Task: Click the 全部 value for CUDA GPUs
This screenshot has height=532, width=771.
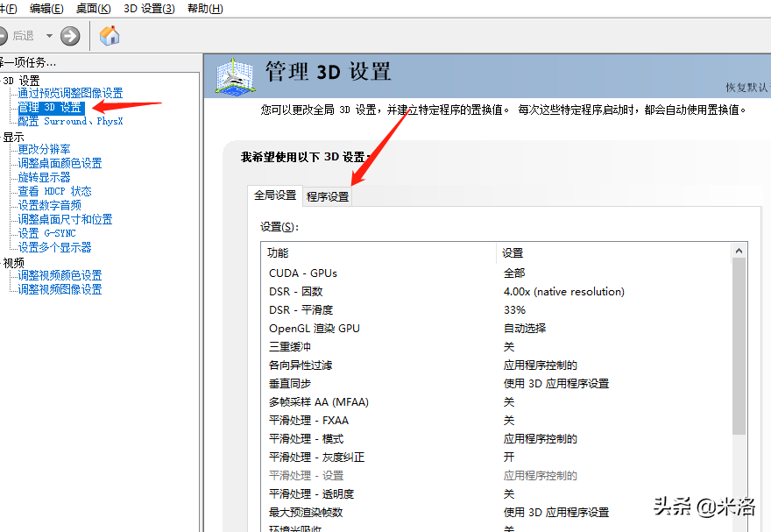Action: coord(514,273)
